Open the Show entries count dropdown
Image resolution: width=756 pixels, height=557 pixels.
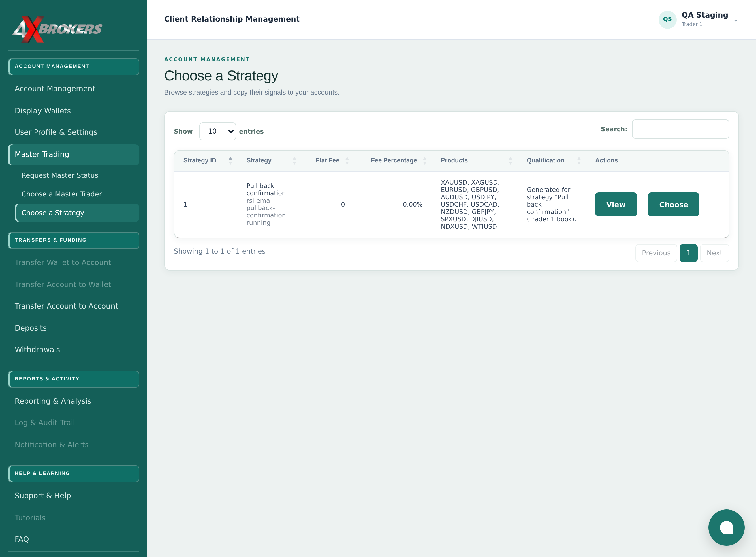(217, 131)
